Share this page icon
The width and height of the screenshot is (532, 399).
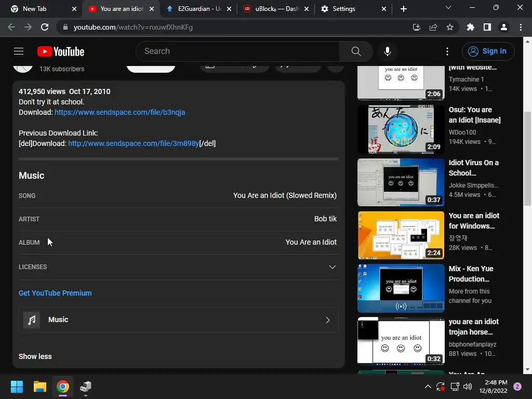[433, 27]
